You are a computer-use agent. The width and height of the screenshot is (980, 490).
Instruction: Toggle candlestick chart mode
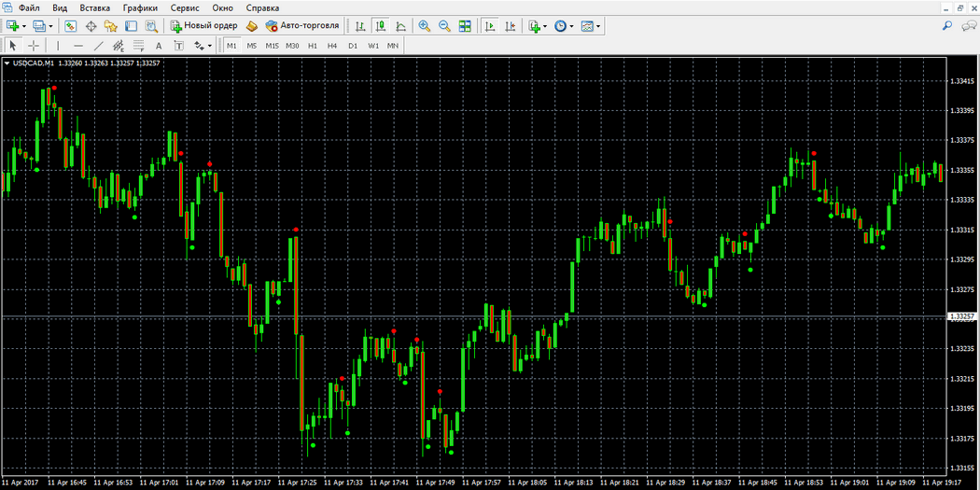[x=380, y=26]
